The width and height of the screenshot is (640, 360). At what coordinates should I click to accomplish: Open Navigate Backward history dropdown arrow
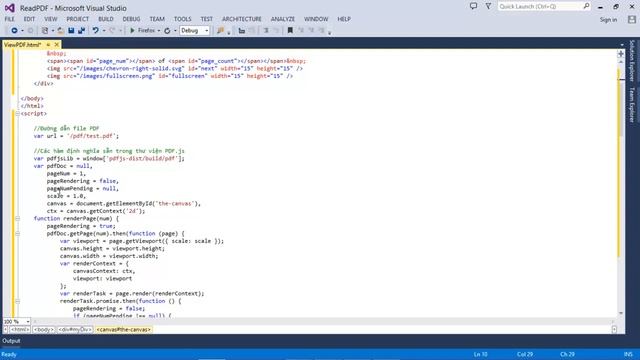tap(22, 31)
